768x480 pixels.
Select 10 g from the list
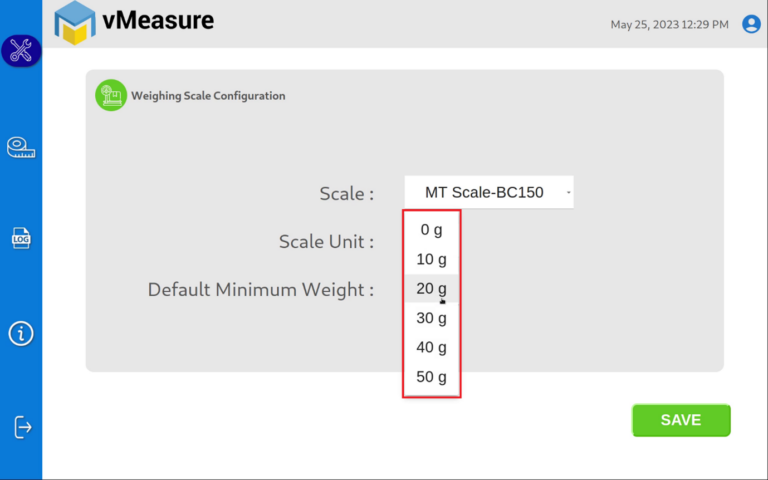(x=431, y=259)
